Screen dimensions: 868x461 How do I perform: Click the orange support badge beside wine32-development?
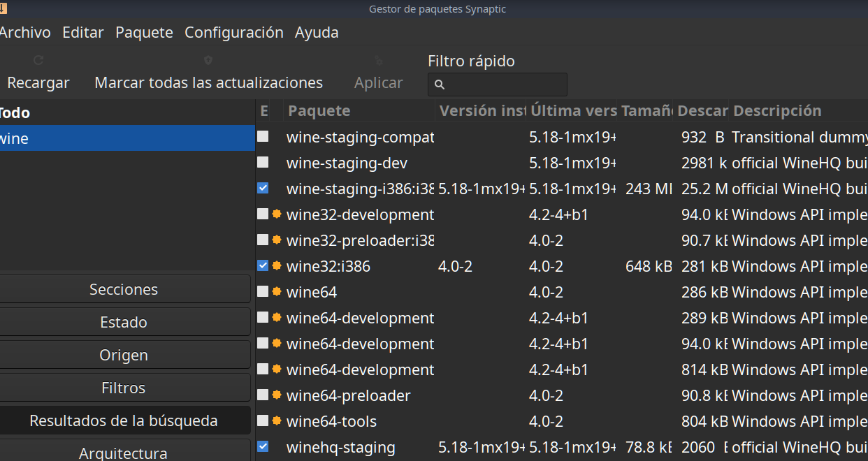277,214
